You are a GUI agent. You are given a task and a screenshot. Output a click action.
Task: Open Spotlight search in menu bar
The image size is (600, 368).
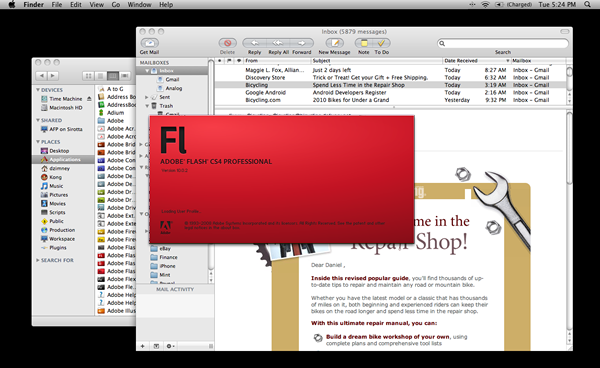(x=587, y=5)
